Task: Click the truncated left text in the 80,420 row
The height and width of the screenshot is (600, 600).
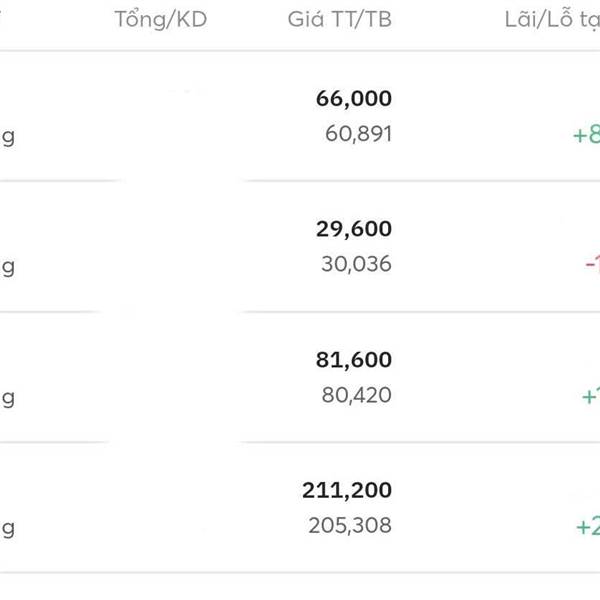Action: click(x=7, y=397)
